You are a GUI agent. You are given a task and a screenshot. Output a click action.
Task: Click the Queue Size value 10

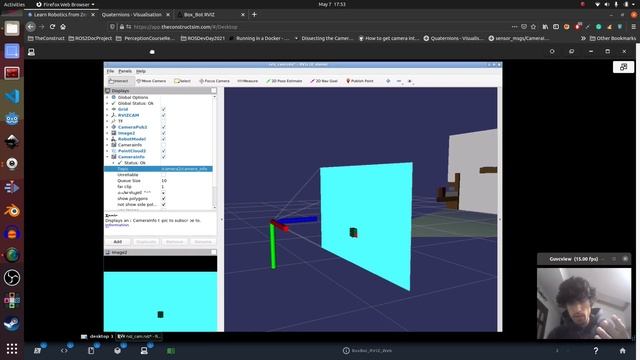pyautogui.click(x=164, y=180)
